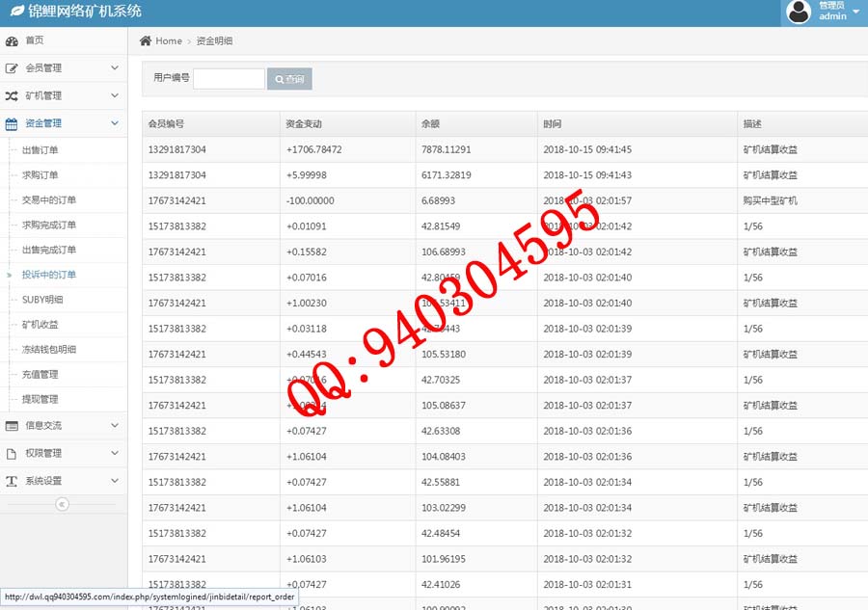Expand the 矿机管理 chevron
Screen dimensions: 868x610
pos(115,96)
